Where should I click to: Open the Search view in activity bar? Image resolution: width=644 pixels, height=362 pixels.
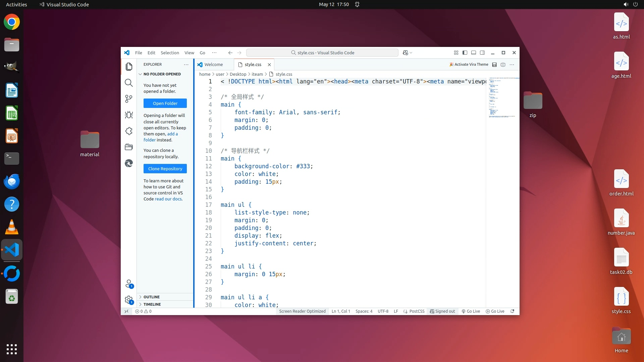point(129,83)
